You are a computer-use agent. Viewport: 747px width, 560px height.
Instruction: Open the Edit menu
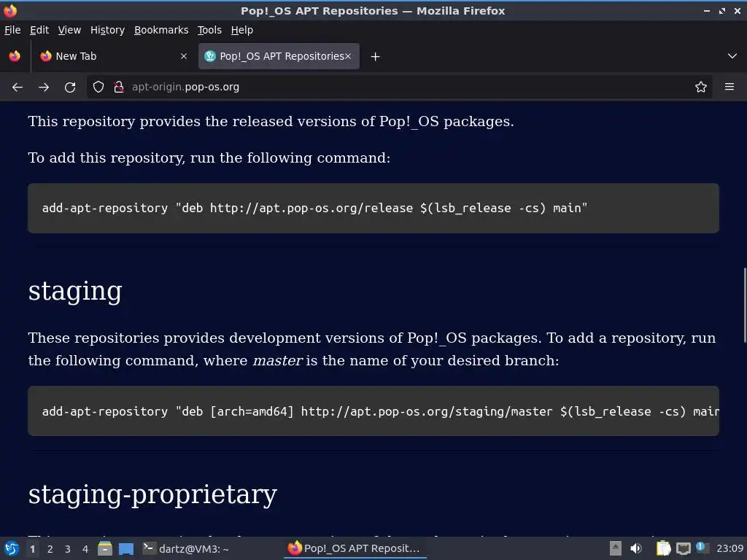click(39, 30)
